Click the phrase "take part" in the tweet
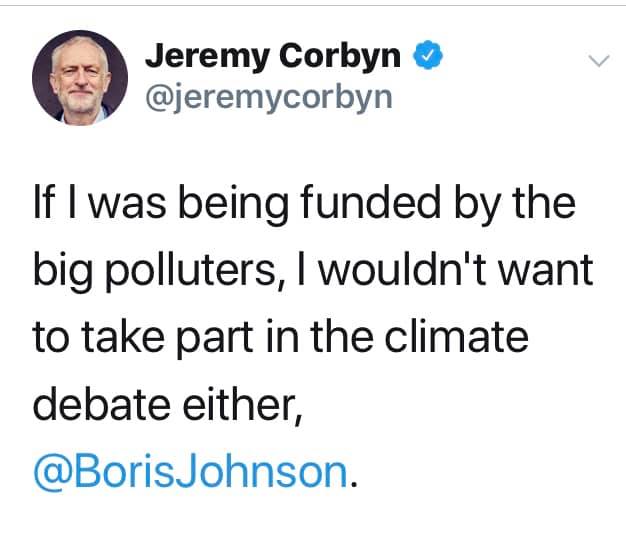The width and height of the screenshot is (626, 542). [x=160, y=336]
